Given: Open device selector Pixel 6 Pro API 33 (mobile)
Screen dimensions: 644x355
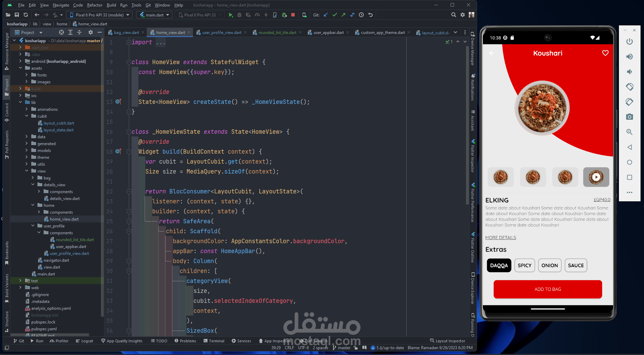Looking at the screenshot, I should (100, 15).
